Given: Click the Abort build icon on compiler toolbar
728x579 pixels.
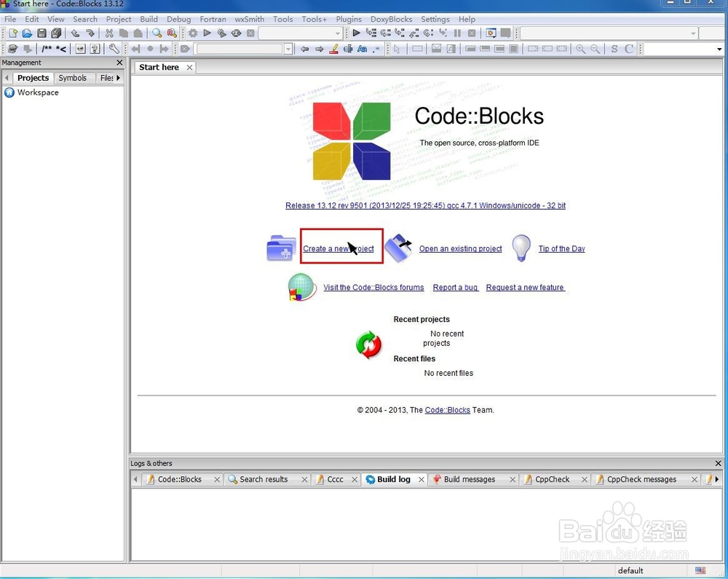Looking at the screenshot, I should (250, 33).
